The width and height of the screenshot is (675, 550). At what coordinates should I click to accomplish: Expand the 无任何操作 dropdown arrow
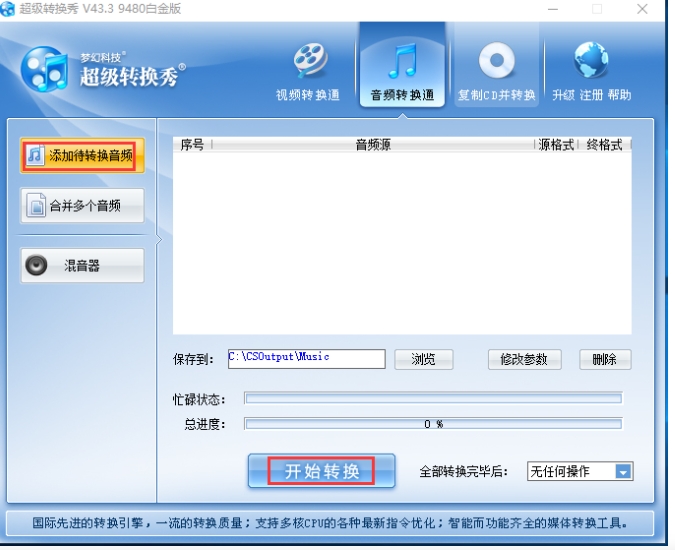pyautogui.click(x=623, y=471)
